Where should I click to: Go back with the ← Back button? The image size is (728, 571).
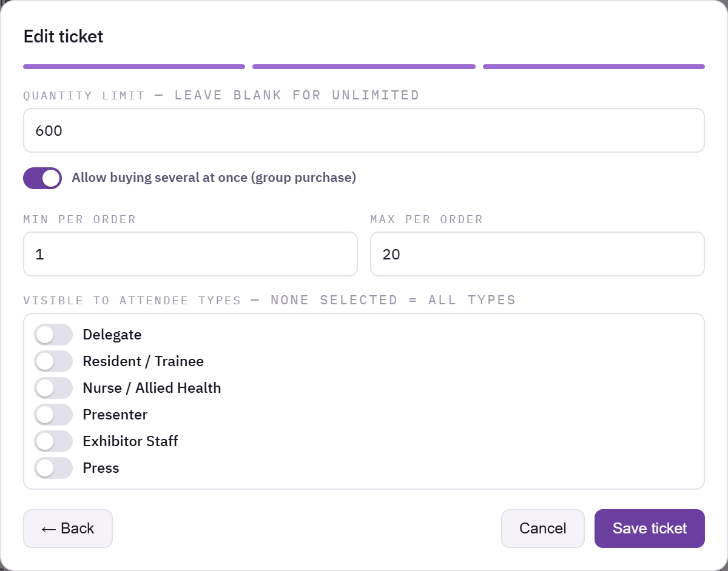coord(68,529)
